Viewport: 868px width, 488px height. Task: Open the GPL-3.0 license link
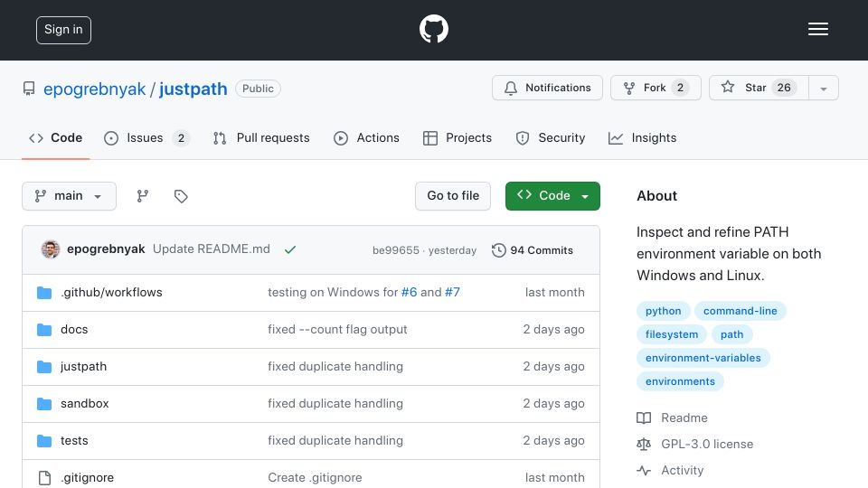click(707, 444)
